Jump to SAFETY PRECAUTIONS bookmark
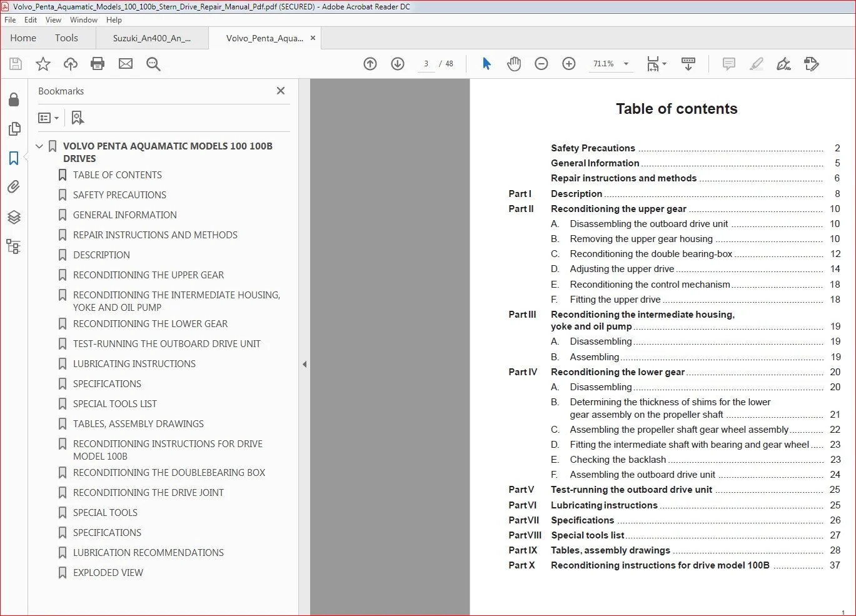This screenshot has height=616, width=856. coord(119,195)
